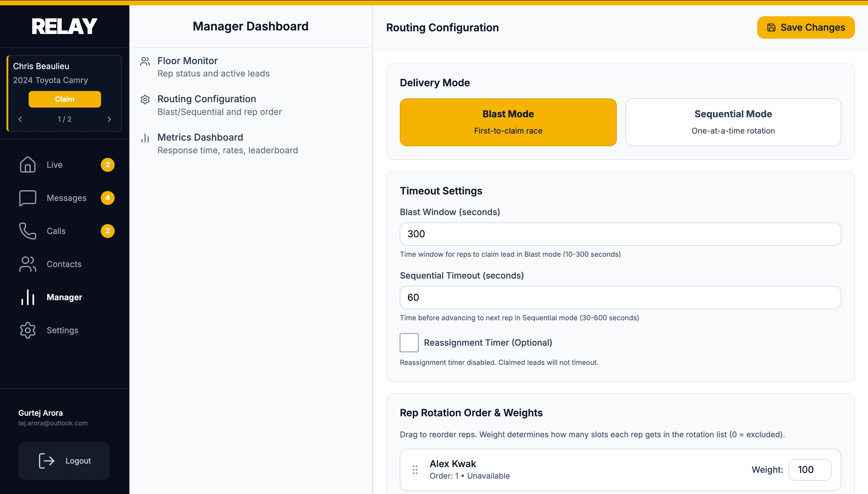Click the Routing Configuration gear icon
This screenshot has width=868, height=494.
pyautogui.click(x=145, y=100)
